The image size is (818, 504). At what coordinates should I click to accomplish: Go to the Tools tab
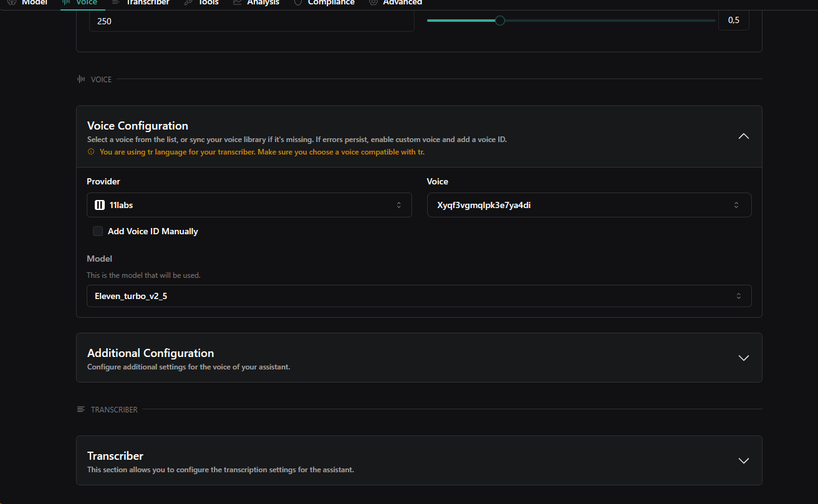pos(201,2)
